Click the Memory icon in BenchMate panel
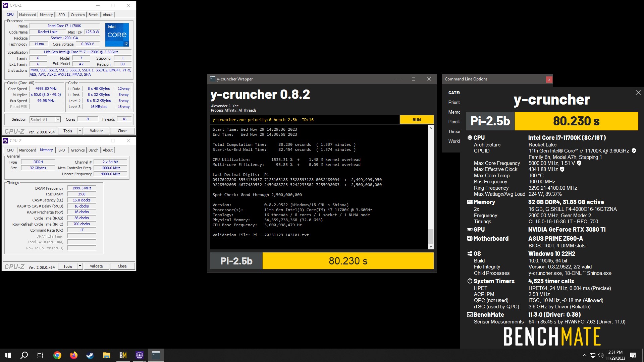This screenshot has width=644, height=362. [x=470, y=202]
